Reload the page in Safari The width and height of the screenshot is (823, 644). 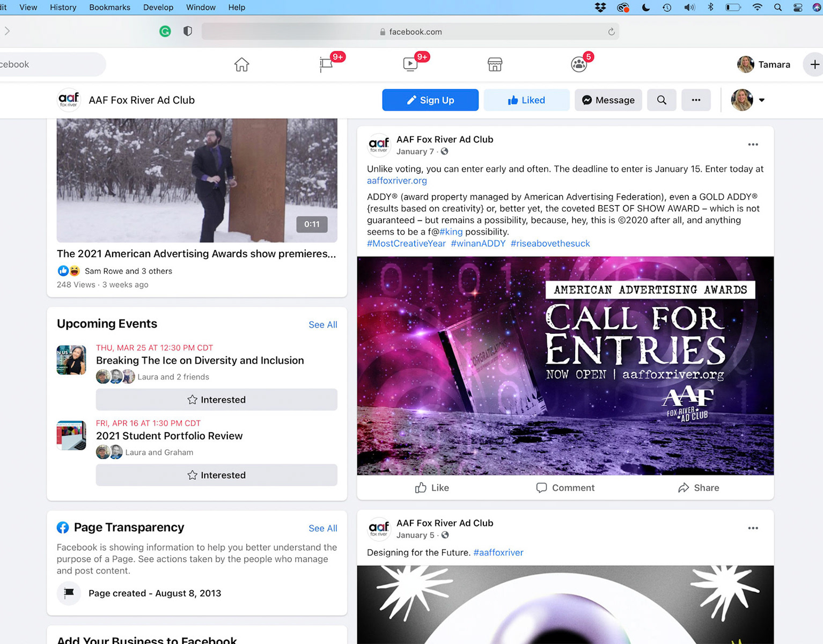pyautogui.click(x=611, y=32)
